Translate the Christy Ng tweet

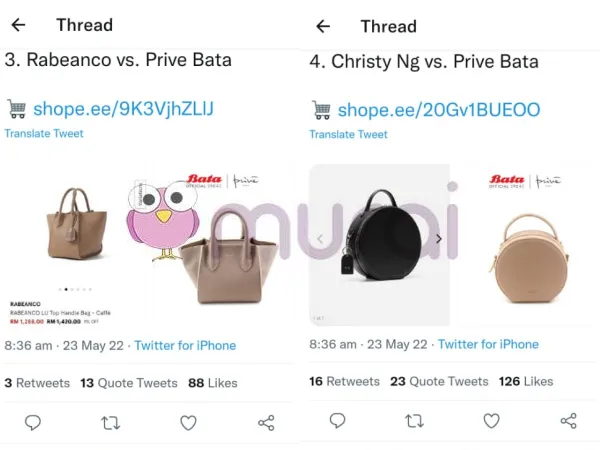click(348, 134)
